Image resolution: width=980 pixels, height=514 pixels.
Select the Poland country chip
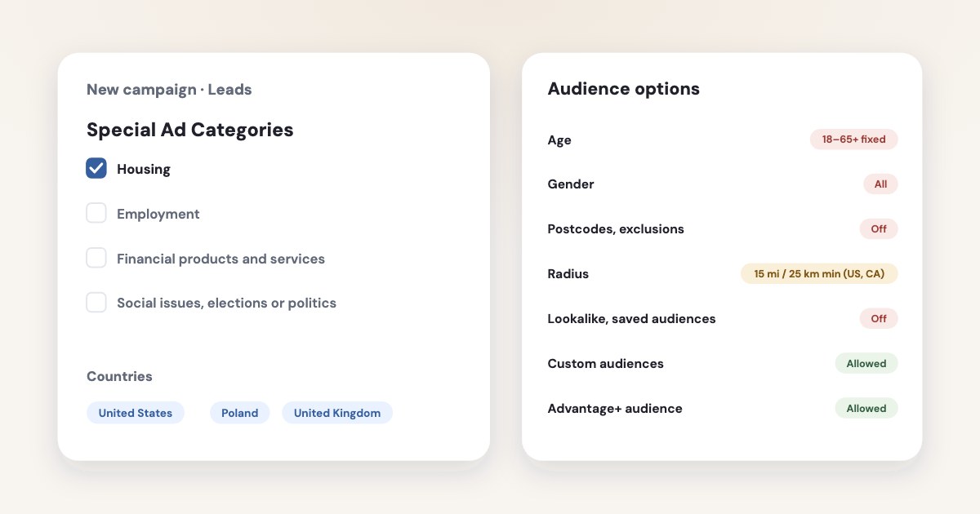pos(240,413)
